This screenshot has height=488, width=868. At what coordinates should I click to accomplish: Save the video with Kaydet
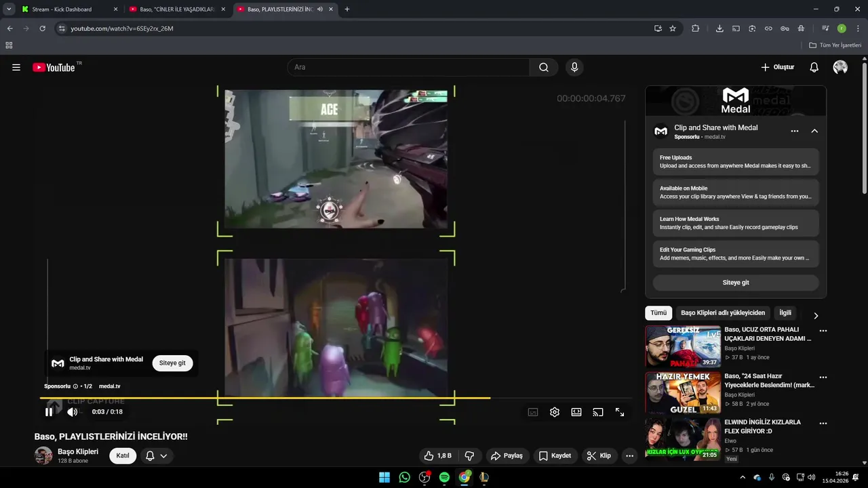point(555,456)
